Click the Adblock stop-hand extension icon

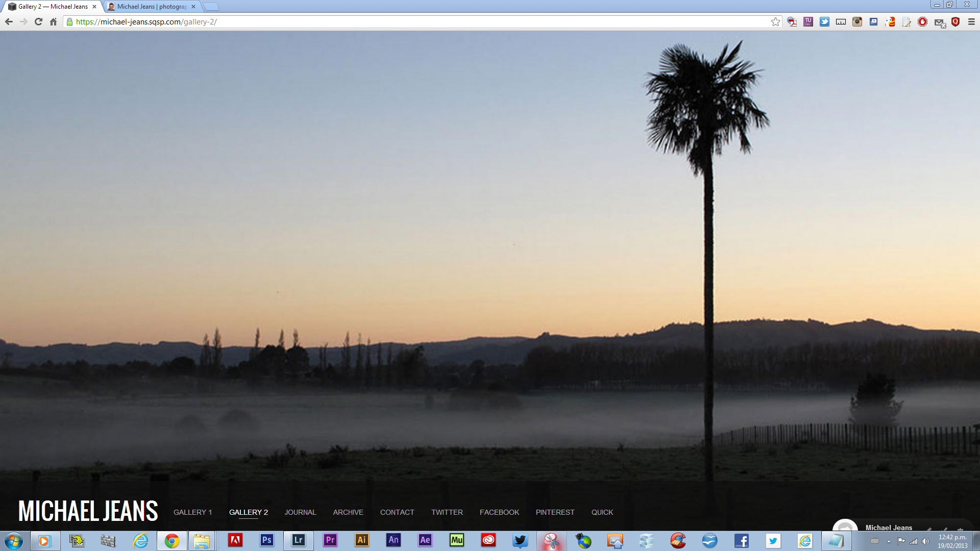922,22
